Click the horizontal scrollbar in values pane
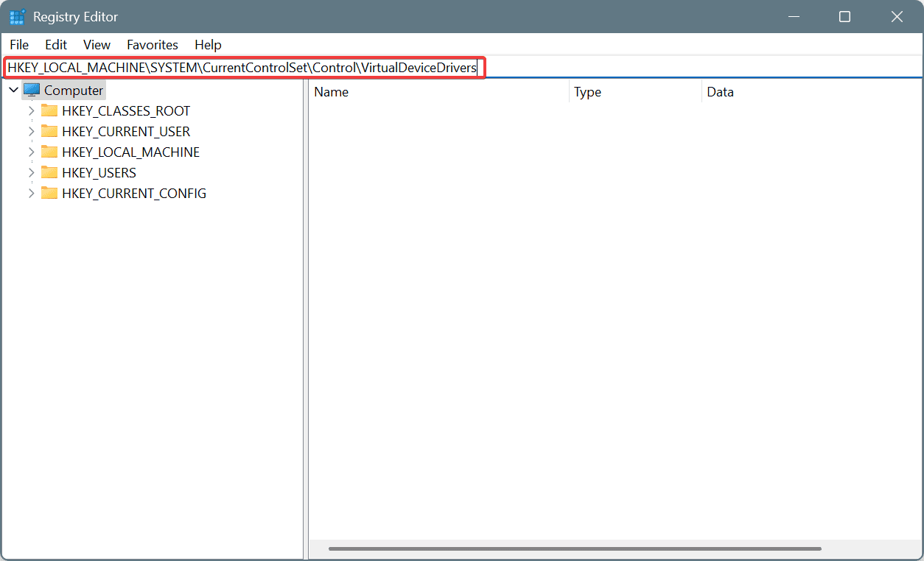This screenshot has width=924, height=561. [575, 548]
